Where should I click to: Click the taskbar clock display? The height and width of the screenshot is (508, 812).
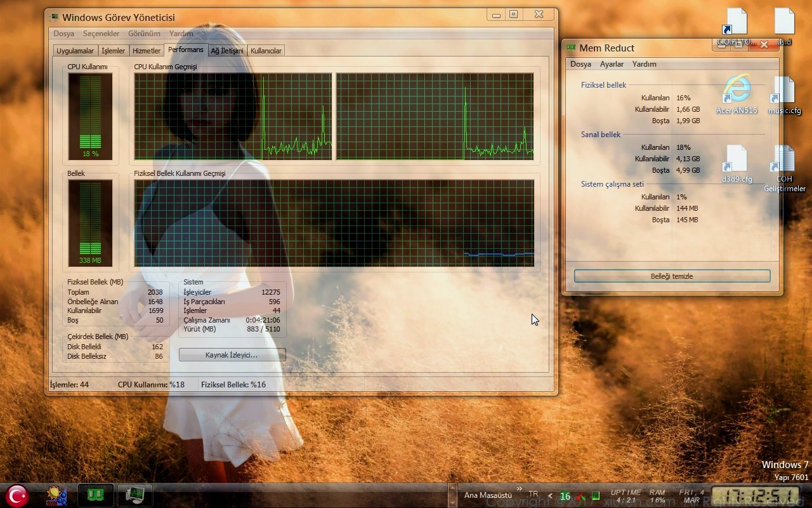755,496
